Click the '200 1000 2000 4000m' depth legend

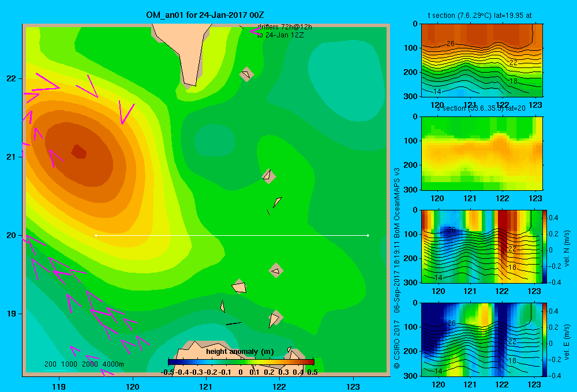(84, 364)
